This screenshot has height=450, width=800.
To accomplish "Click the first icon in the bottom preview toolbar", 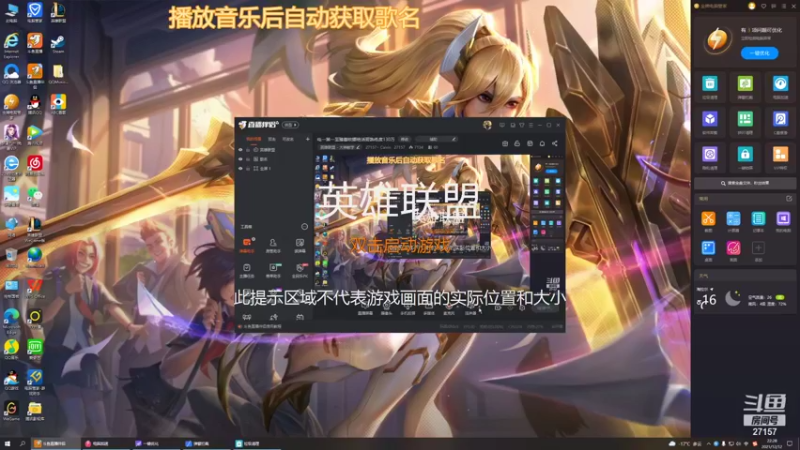I will pyautogui.click(x=365, y=308).
